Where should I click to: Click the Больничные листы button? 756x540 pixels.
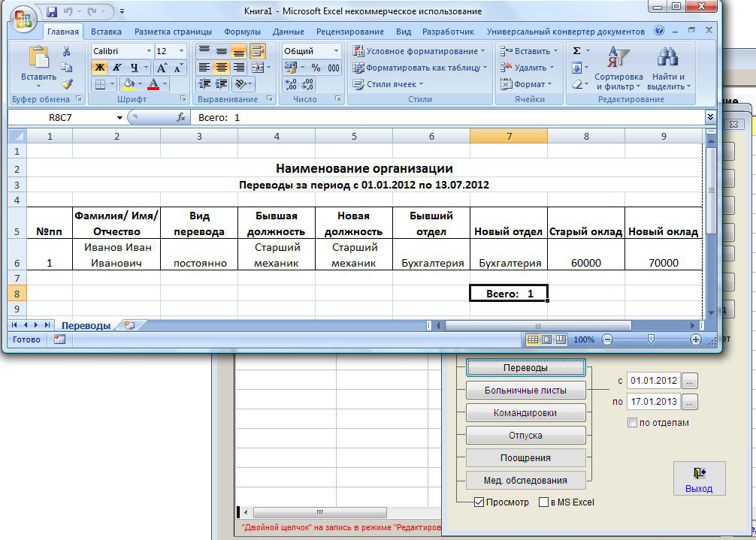pyautogui.click(x=525, y=391)
